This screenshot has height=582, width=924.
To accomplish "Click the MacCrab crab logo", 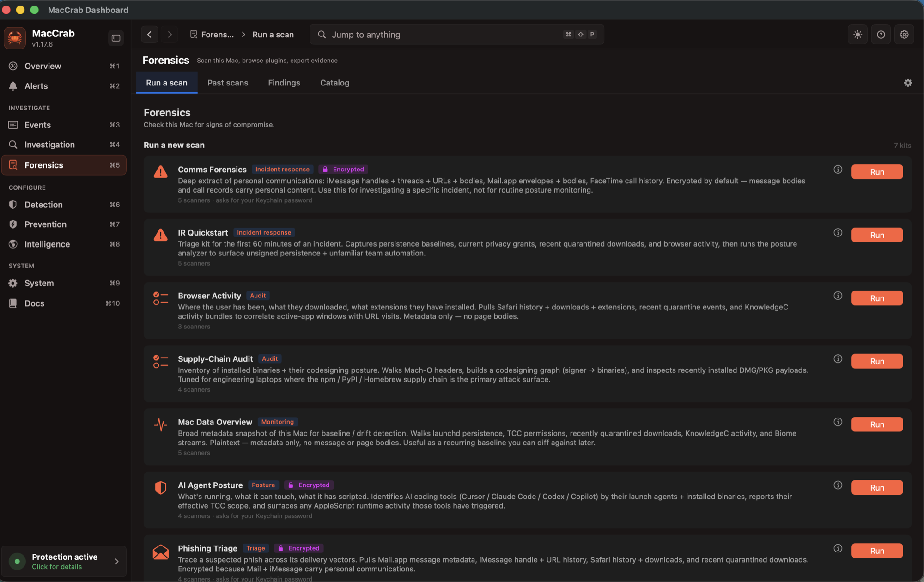I will [x=15, y=37].
